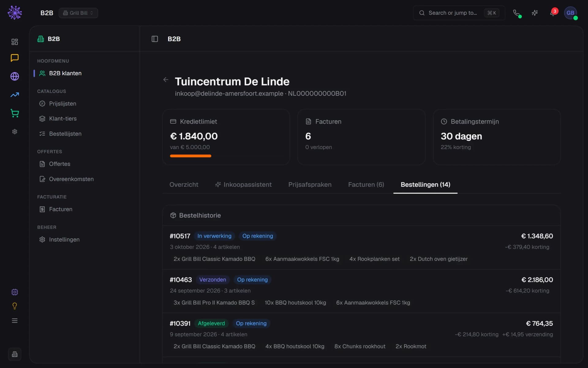This screenshot has height=368, width=588.
Task: Open Facturen under Facturatie in the sidebar
Action: tap(84, 209)
